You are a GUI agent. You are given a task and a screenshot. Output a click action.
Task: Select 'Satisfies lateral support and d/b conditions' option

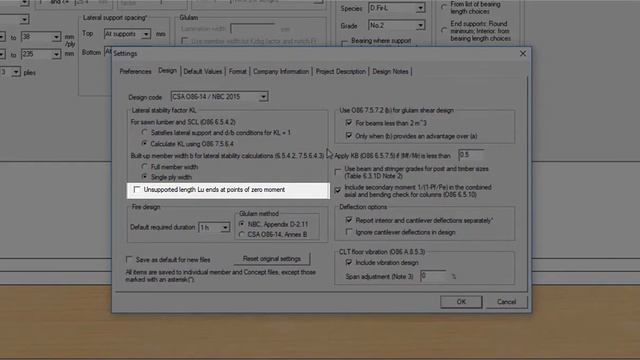[x=144, y=133]
